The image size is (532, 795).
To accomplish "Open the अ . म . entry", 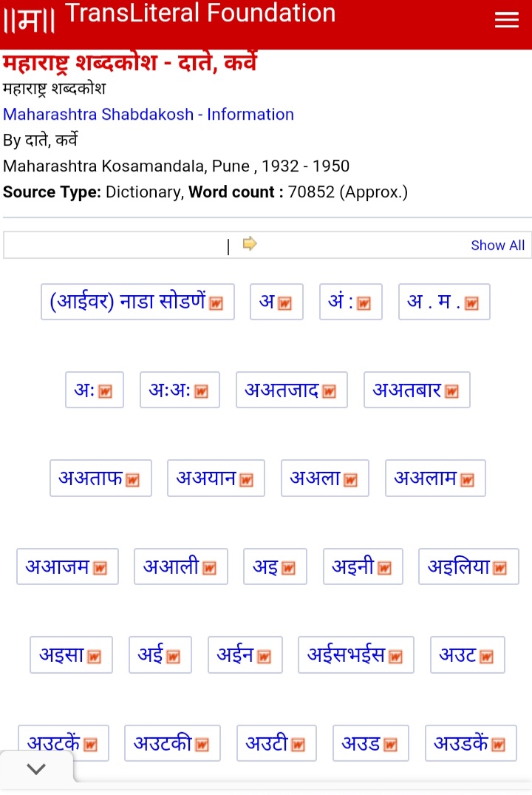I will point(434,302).
